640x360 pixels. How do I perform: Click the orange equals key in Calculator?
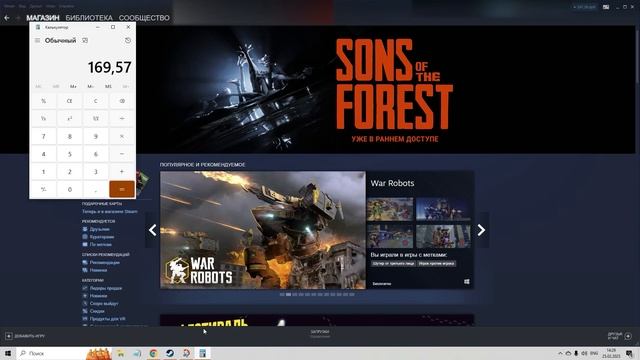point(122,189)
